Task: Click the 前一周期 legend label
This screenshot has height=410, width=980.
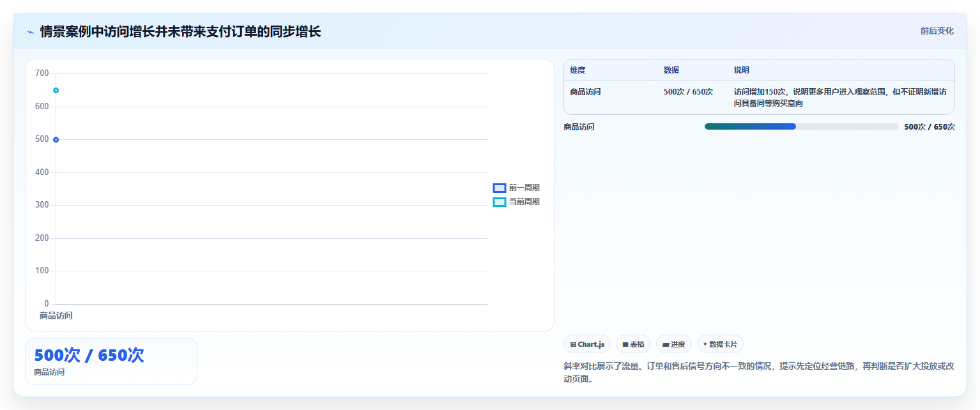Action: pyautogui.click(x=524, y=188)
